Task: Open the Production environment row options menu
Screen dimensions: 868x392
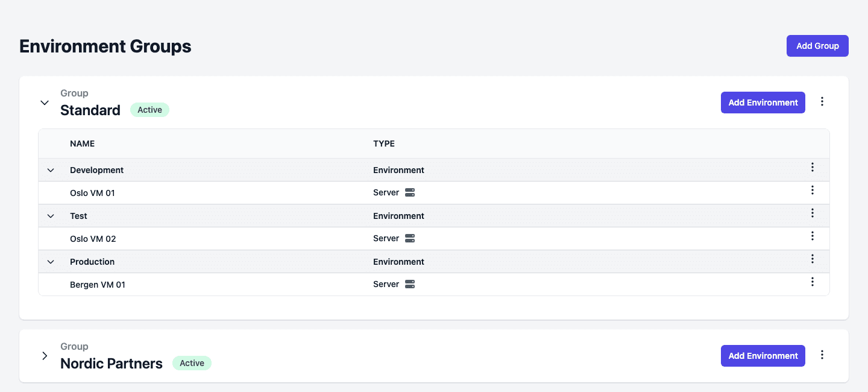Action: pos(813,259)
